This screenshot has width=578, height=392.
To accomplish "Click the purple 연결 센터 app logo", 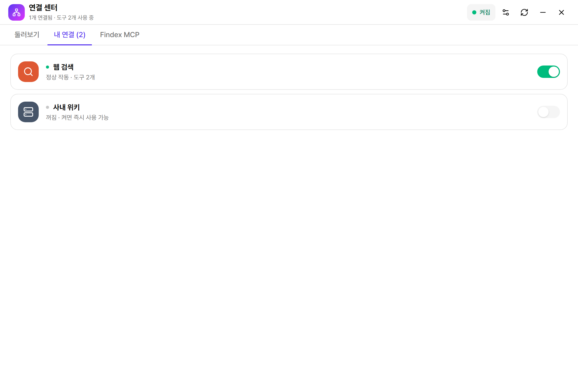I will click(17, 12).
